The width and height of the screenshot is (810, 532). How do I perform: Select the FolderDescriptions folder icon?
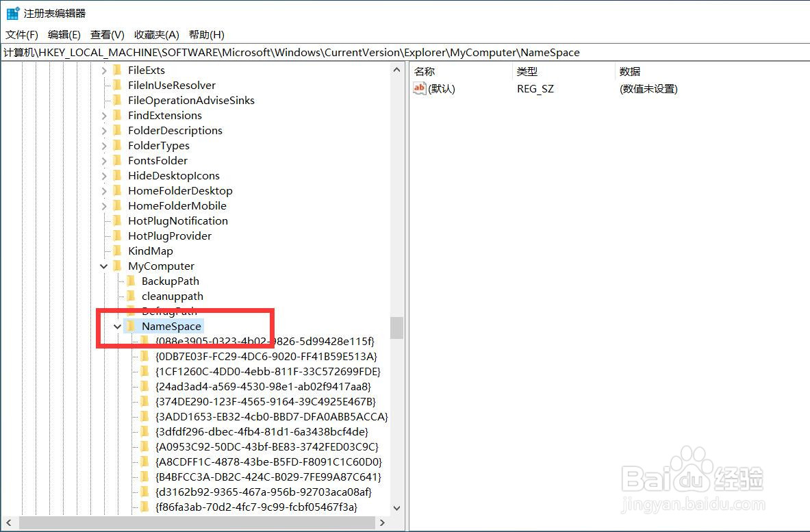[x=118, y=130]
